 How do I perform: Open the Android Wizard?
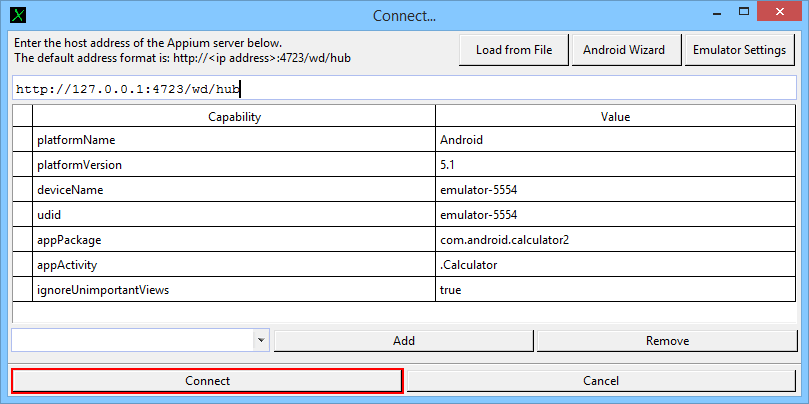point(624,50)
